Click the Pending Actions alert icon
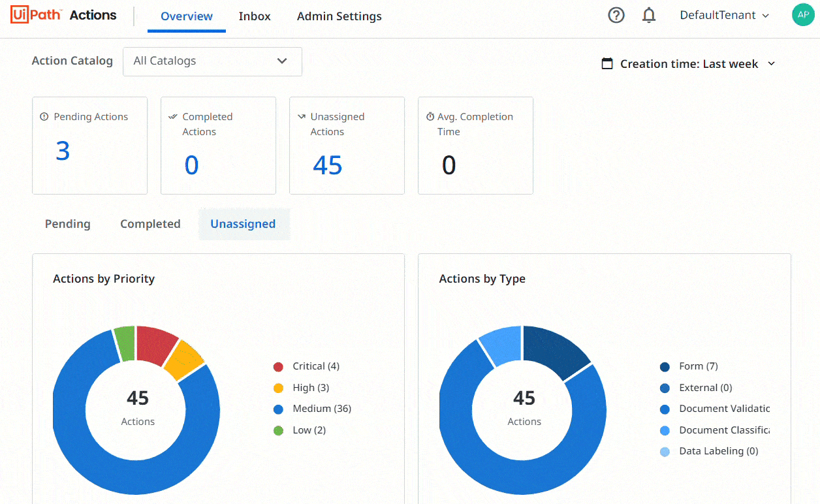 (x=44, y=117)
